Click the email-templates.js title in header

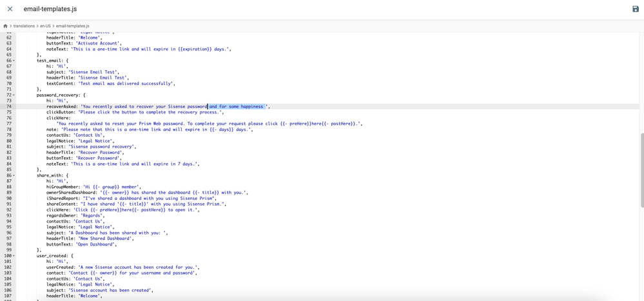click(50, 9)
